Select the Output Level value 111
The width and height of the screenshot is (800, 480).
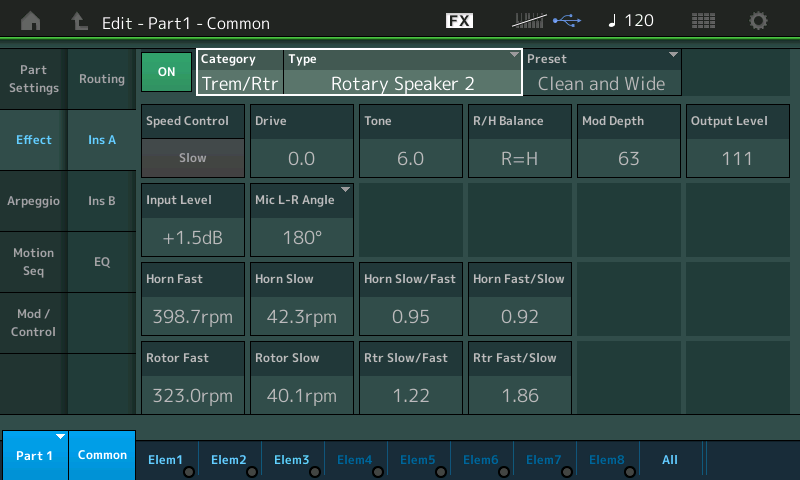pyautogui.click(x=738, y=157)
